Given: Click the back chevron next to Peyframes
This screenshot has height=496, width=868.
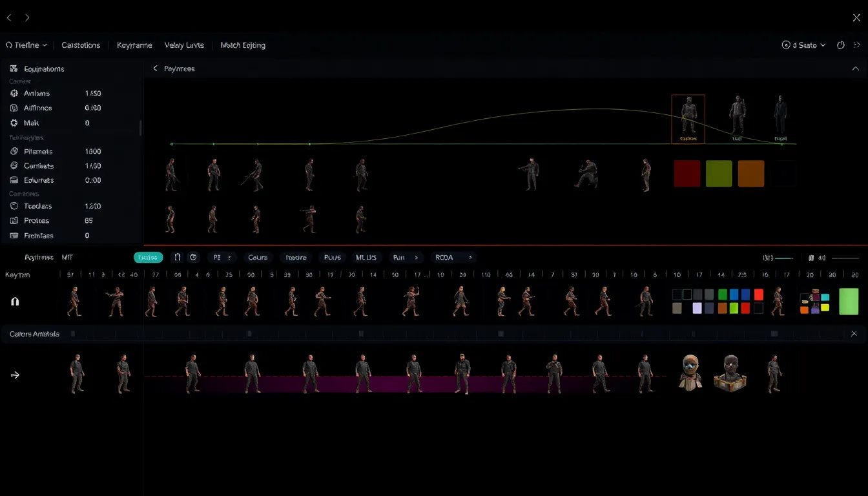Looking at the screenshot, I should (155, 68).
